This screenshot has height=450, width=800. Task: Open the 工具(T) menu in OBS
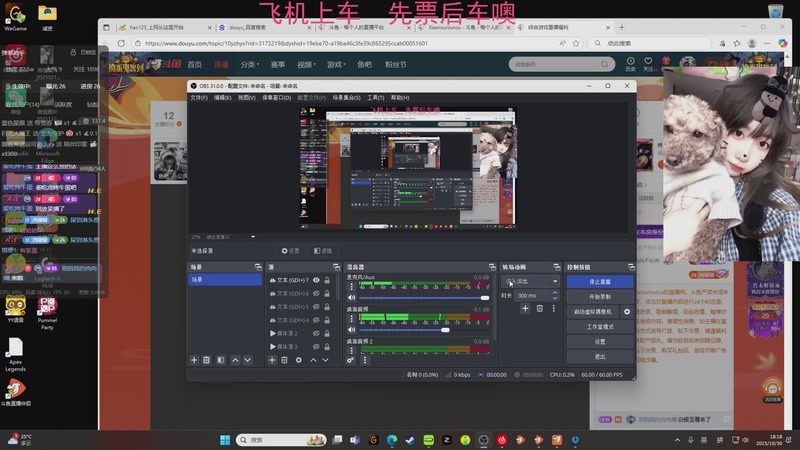376,97
